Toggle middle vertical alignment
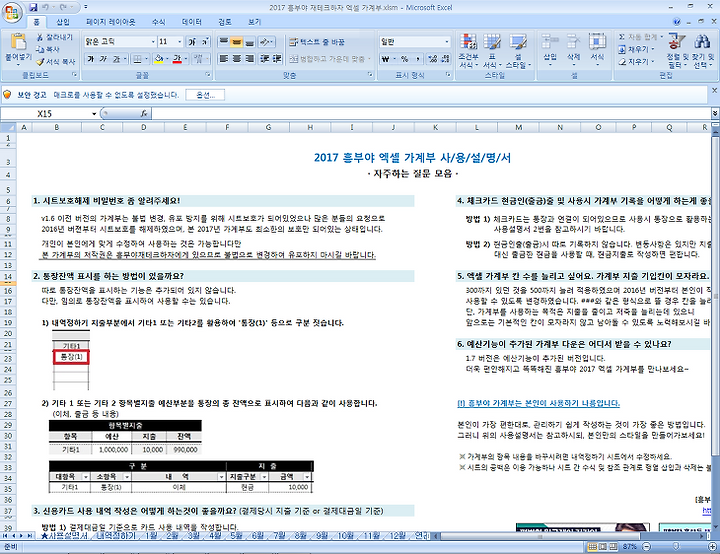The height and width of the screenshot is (554, 720). pyautogui.click(x=236, y=42)
